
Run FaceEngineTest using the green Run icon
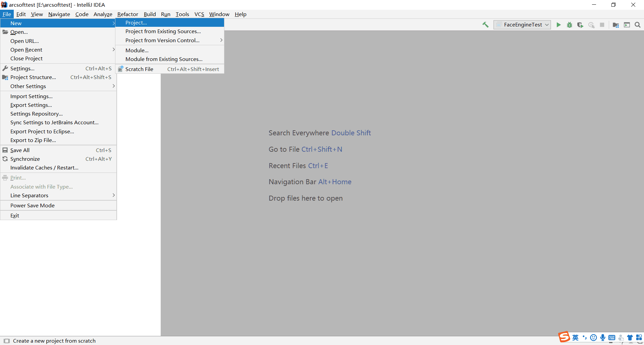559,24
